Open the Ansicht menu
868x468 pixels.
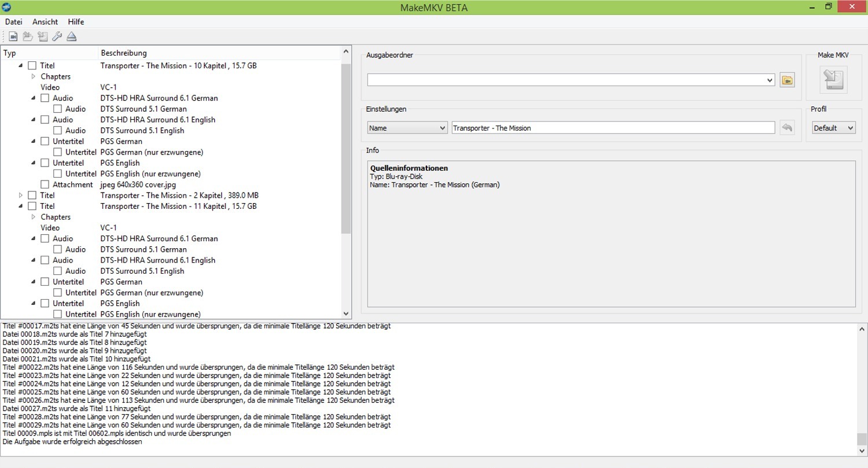point(45,22)
